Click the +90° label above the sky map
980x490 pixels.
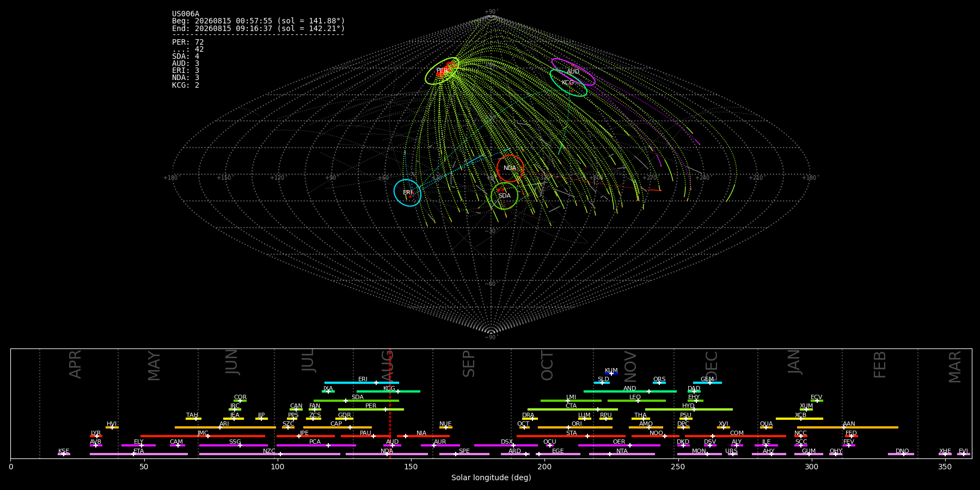coord(492,12)
